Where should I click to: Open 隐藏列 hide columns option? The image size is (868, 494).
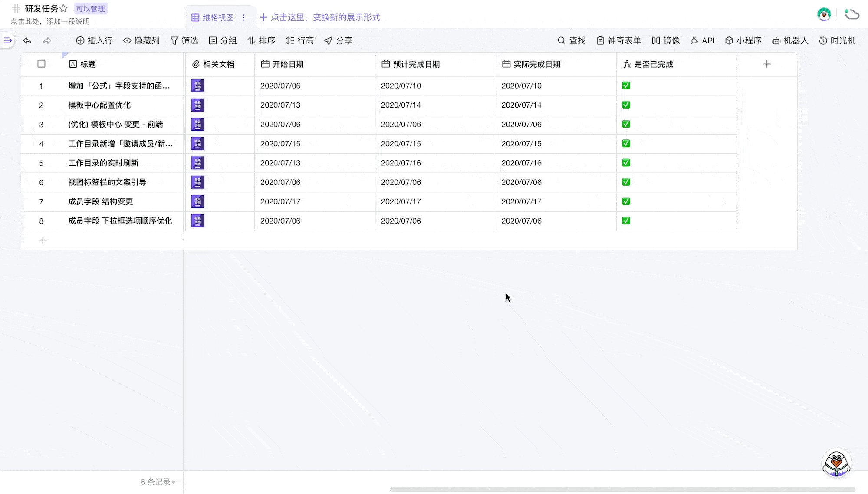click(141, 40)
